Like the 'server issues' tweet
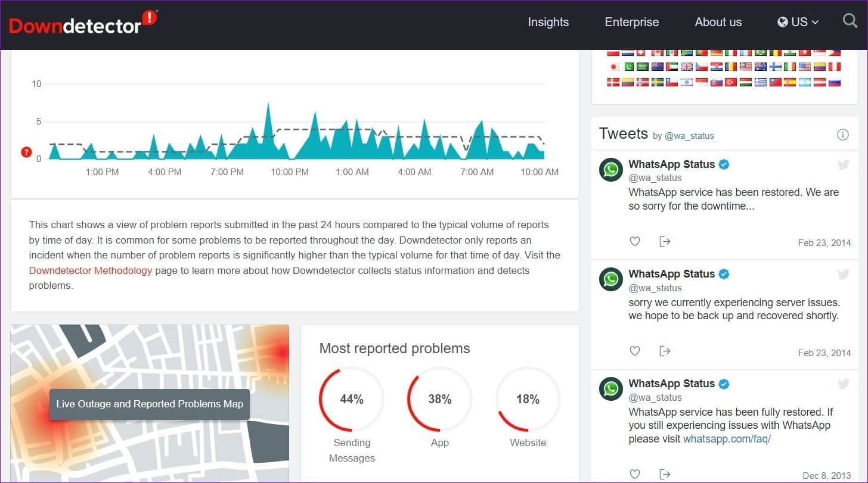868x483 pixels. 635,351
